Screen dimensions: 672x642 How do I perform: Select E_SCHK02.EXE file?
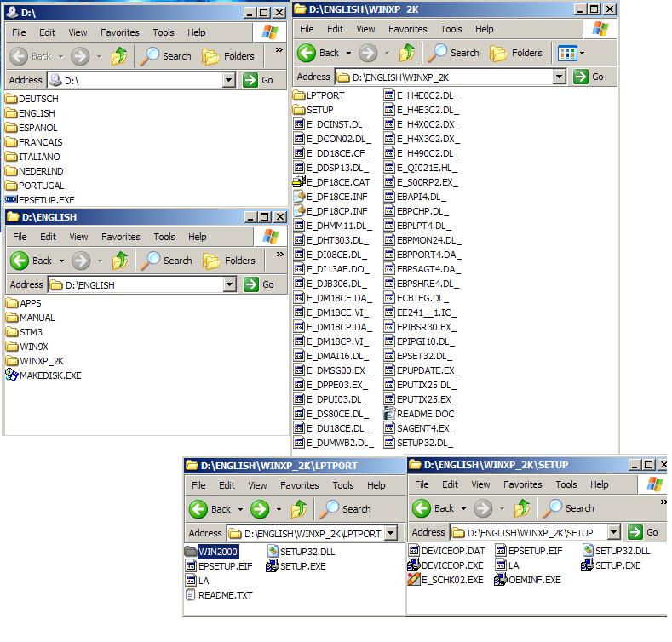tap(445, 581)
